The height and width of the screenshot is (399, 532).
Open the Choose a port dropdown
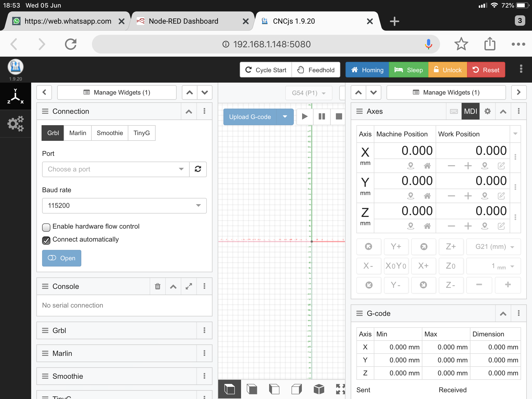click(x=116, y=169)
